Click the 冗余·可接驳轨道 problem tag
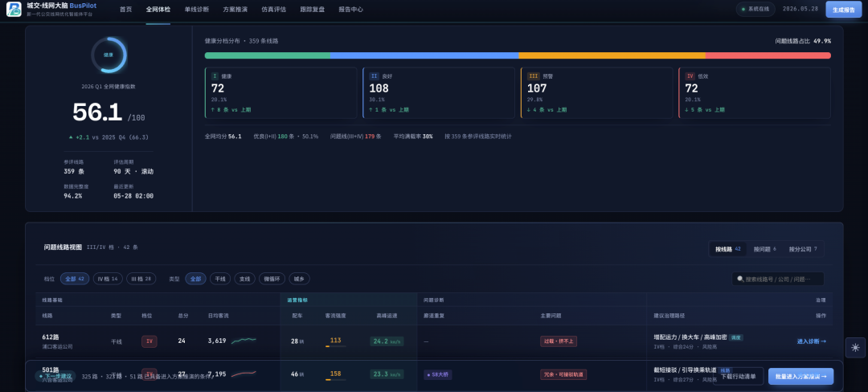Screen dimensions: 868x392 click(563, 374)
